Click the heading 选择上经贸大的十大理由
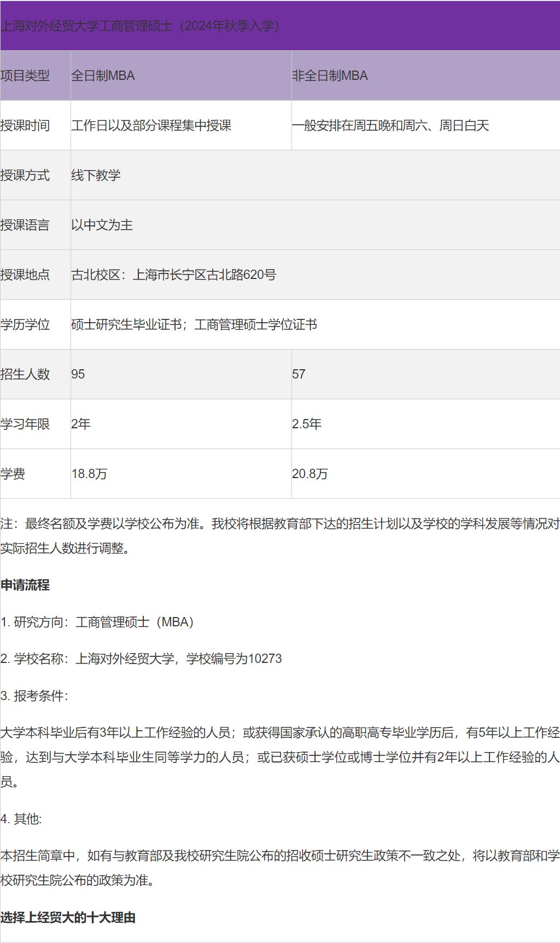The height and width of the screenshot is (943, 560). pyautogui.click(x=68, y=917)
